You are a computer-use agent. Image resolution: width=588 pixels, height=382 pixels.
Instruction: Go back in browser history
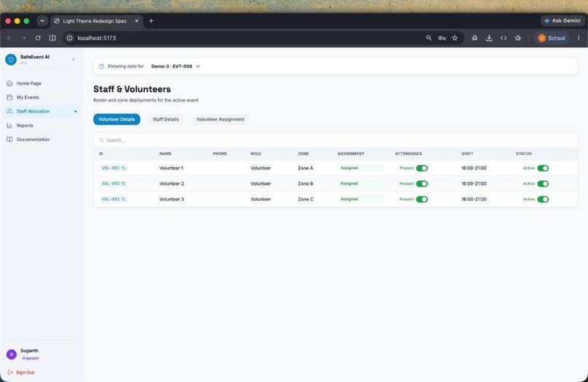9,38
